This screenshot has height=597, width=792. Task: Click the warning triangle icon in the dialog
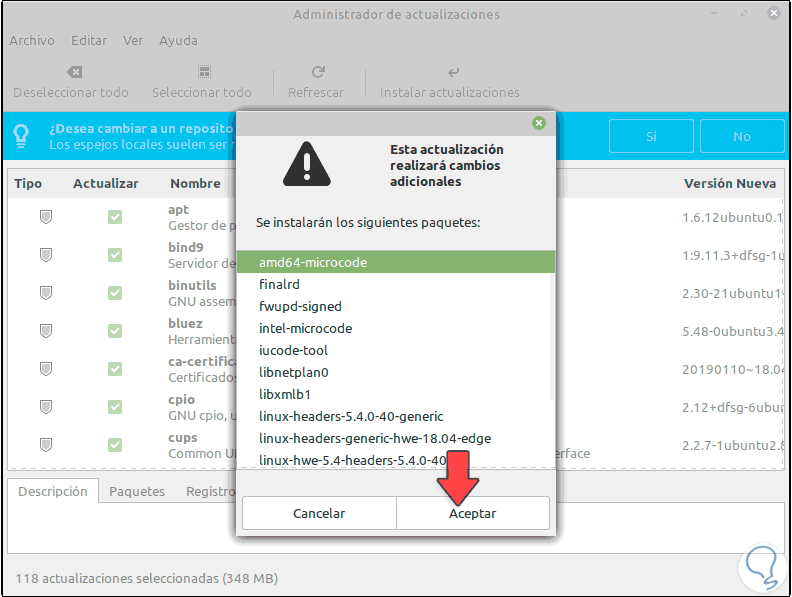click(x=307, y=164)
